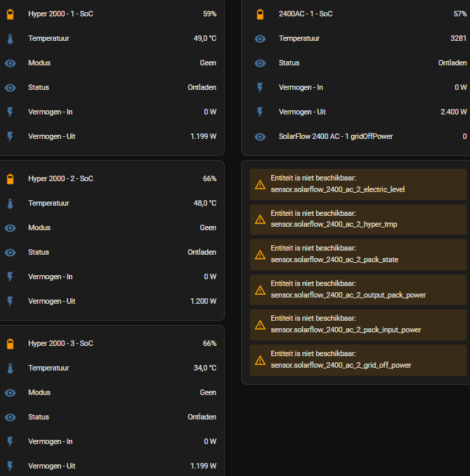Click eye icon beside SolarFlow 2400 AC gridOffPower
The height and width of the screenshot is (476, 470).
click(260, 137)
